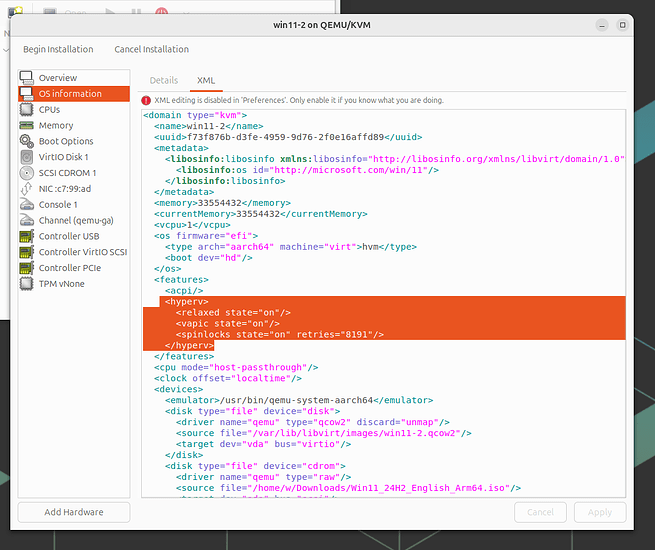Click the <name>win11-2</name> line
Viewport: 655px width, 550px height.
click(208, 126)
